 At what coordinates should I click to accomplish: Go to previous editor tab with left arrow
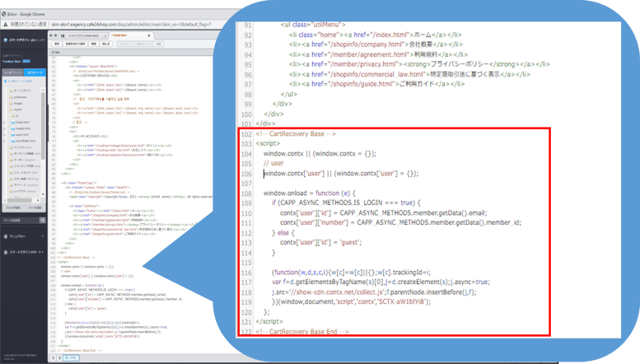point(51,35)
